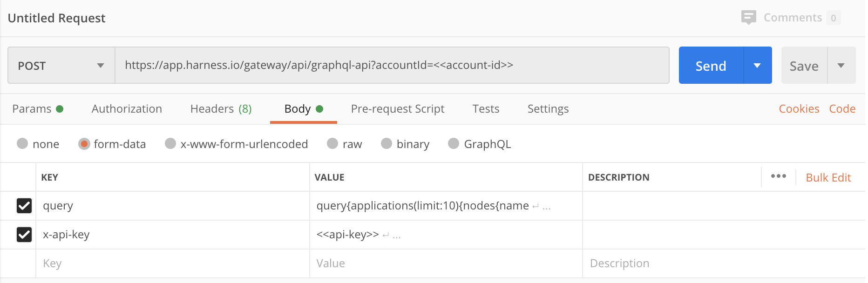Open the Comments speech bubble icon
Image resolution: width=868 pixels, height=283 pixels.
(x=748, y=18)
